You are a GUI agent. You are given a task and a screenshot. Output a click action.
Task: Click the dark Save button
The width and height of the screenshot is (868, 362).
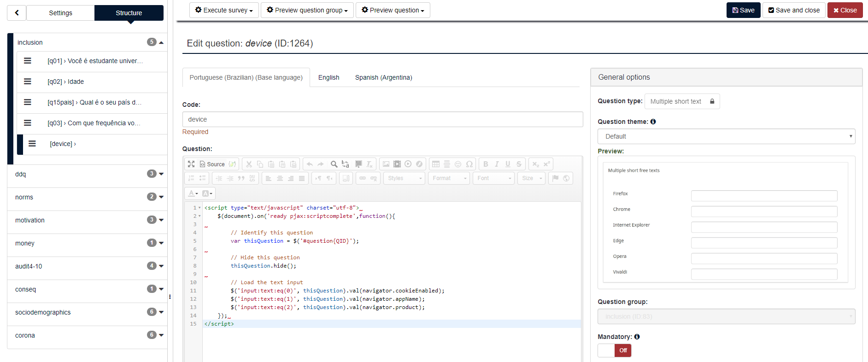click(743, 10)
